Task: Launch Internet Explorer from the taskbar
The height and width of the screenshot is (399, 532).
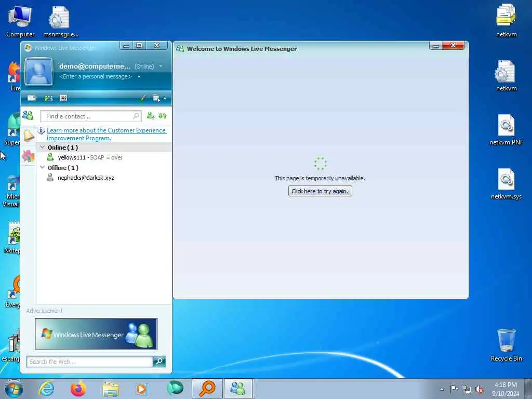Action: click(46, 389)
